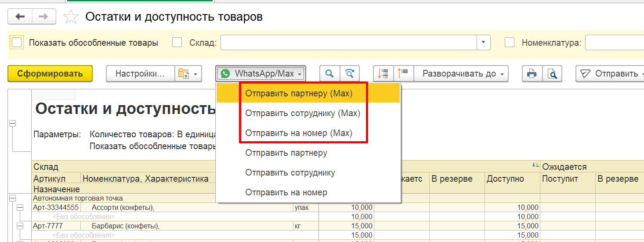Click the find next arrow icon
The width and height of the screenshot is (644, 242).
[x=350, y=73]
